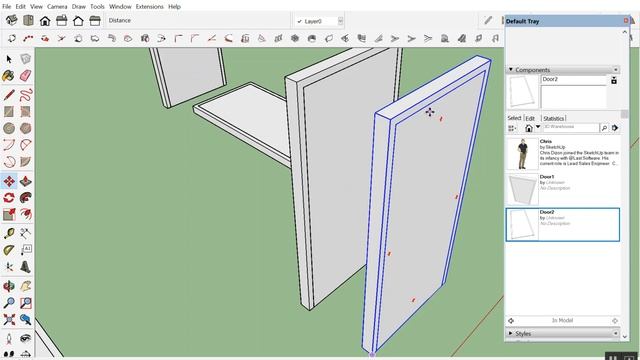The height and width of the screenshot is (360, 640).
Task: Select the Arc tool
Action: coord(9,145)
